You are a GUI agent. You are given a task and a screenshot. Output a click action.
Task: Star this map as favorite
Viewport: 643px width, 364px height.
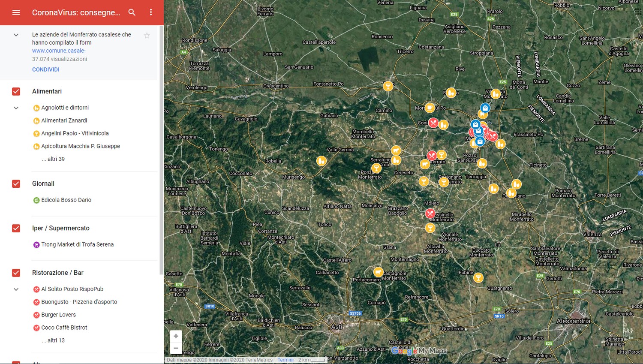[x=147, y=36]
